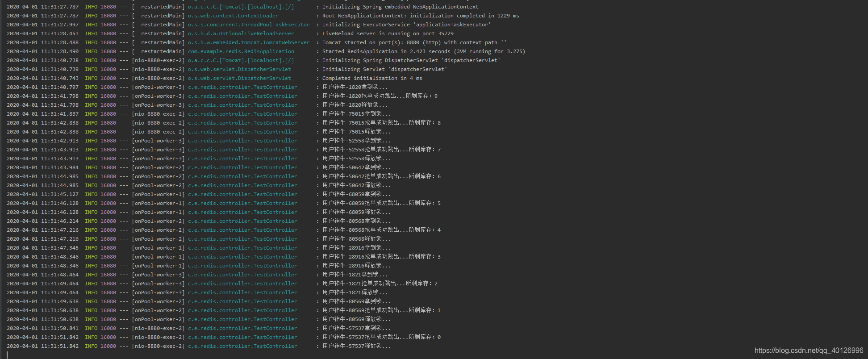Screen dimensions: 868x359
Task: Click the logger o.s.b.d.a.OptionalLiveReloadServer
Action: pyautogui.click(x=241, y=33)
